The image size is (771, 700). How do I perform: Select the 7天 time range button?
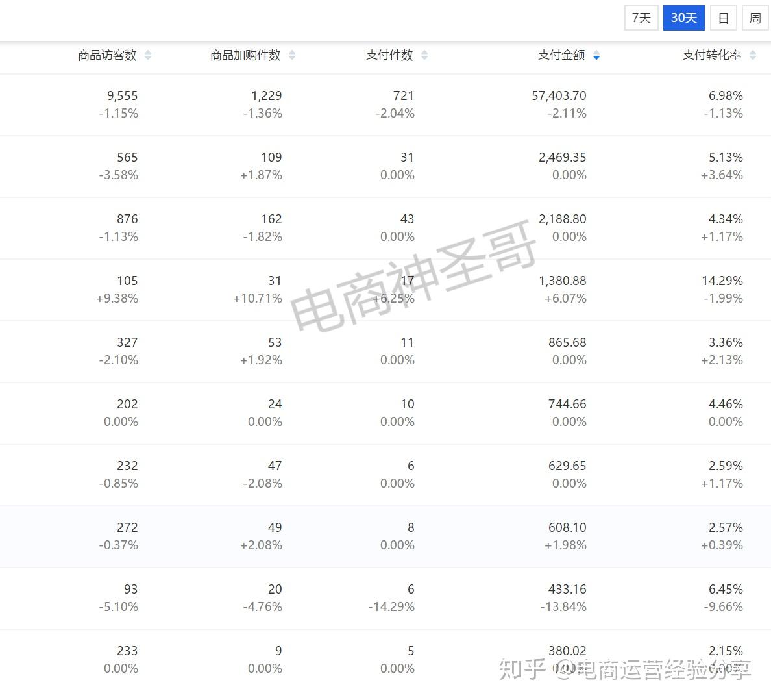pos(641,18)
